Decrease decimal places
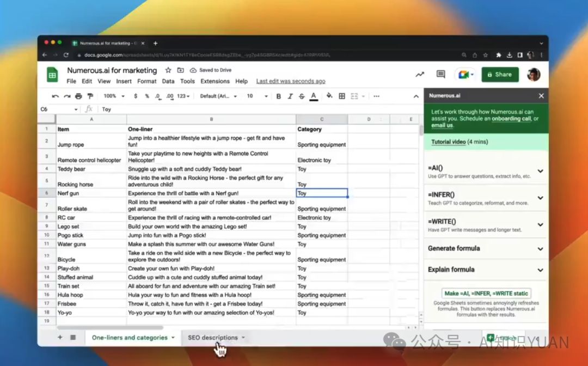588x366 pixels. click(x=158, y=96)
